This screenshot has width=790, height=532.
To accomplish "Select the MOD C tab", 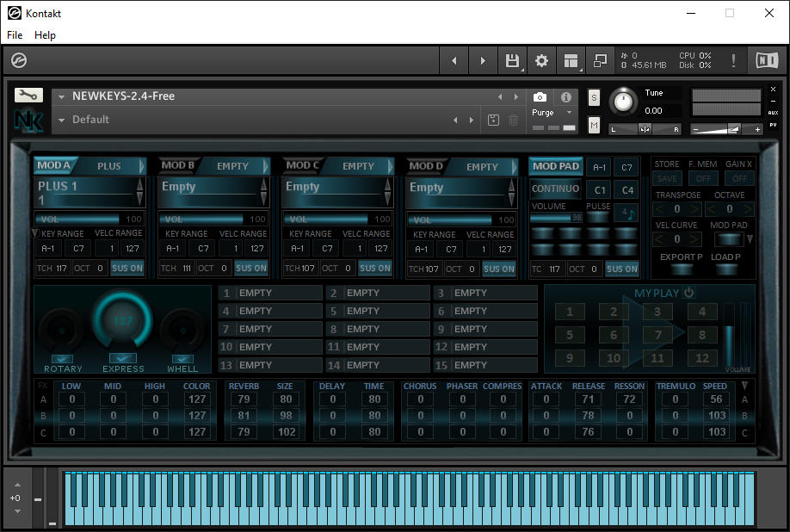I will [x=302, y=165].
